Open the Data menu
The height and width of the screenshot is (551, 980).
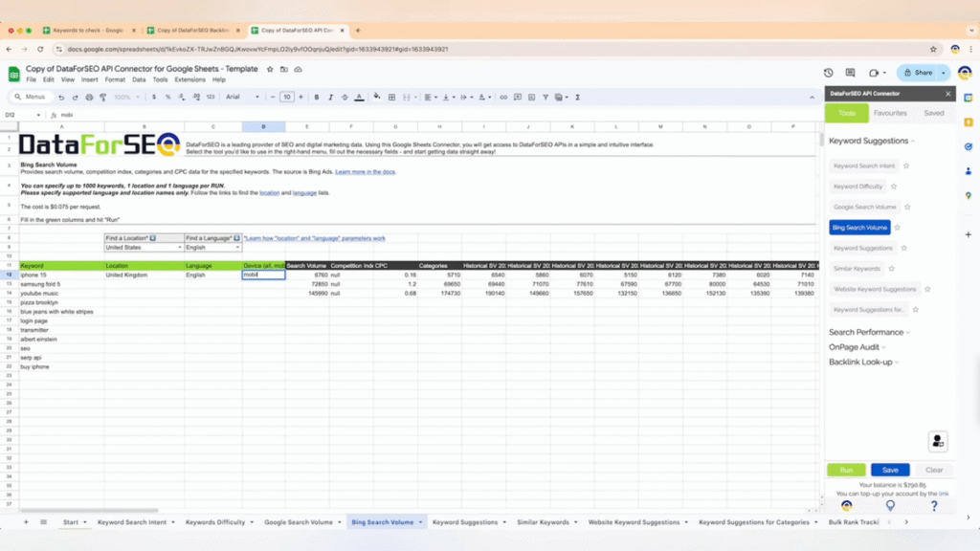[x=139, y=80]
